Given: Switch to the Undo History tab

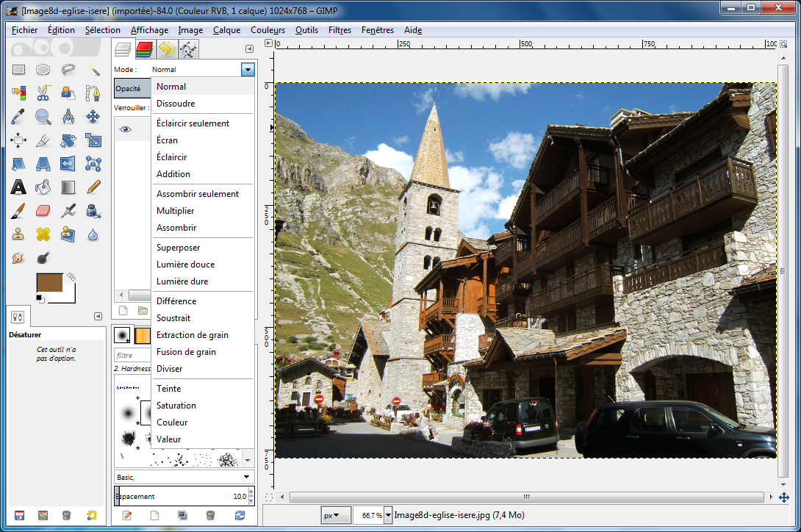Looking at the screenshot, I should pos(167,49).
